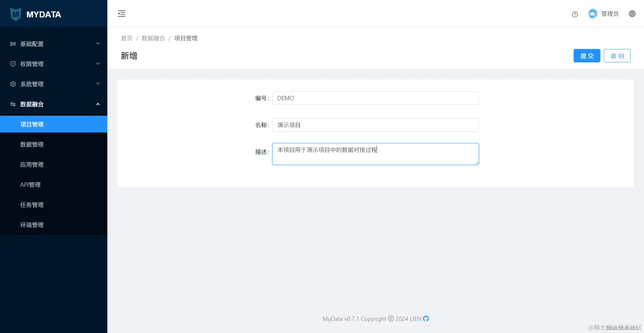Submit the form via 提交 button
This screenshot has width=644, height=333.
[x=586, y=56]
